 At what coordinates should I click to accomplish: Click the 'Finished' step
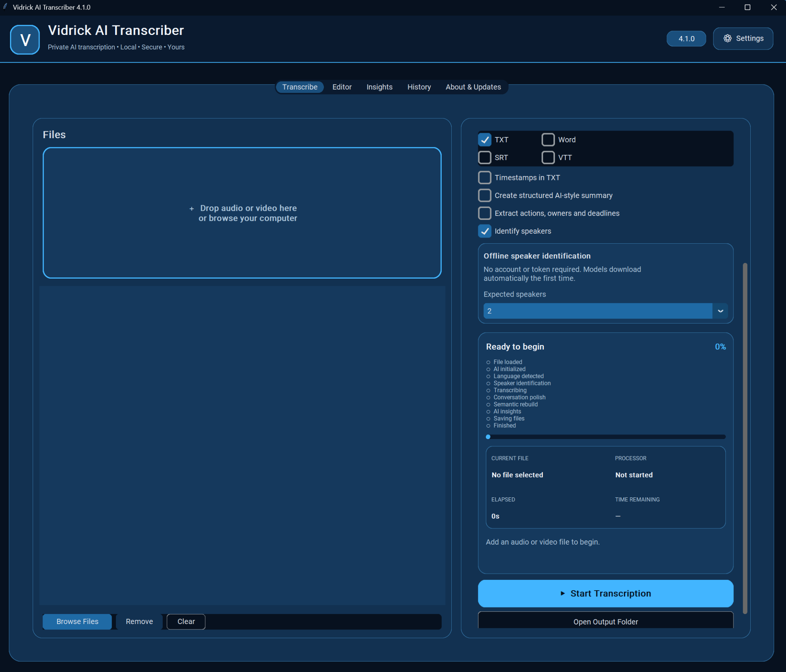click(505, 425)
